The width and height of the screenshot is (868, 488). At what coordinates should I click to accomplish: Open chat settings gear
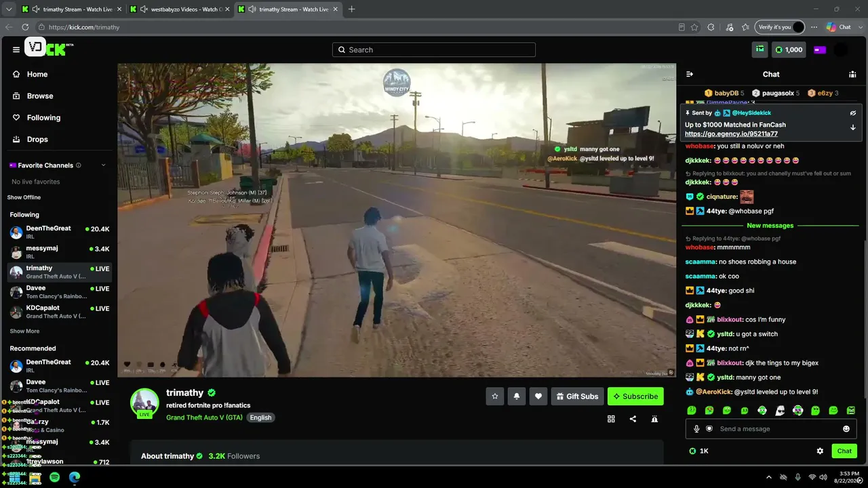coord(820,451)
